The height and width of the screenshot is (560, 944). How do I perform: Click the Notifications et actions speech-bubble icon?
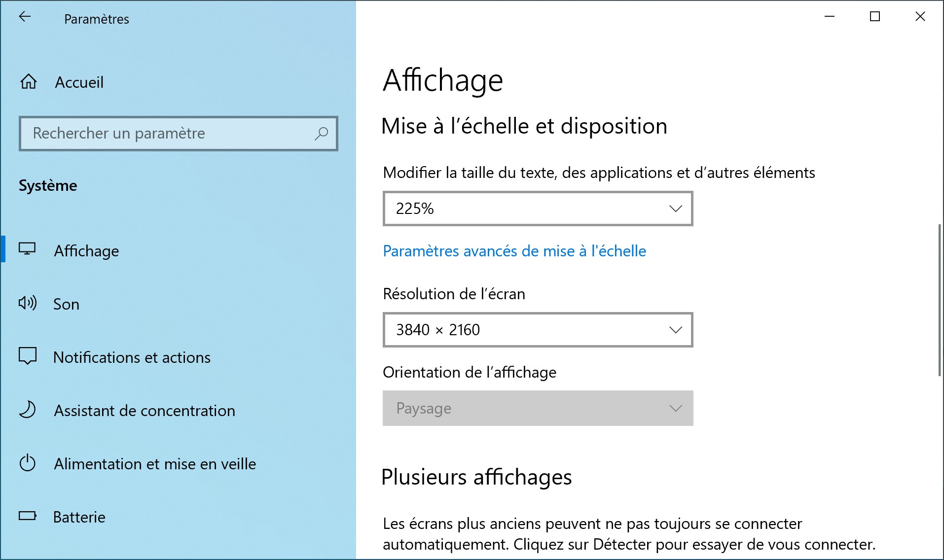pos(28,356)
